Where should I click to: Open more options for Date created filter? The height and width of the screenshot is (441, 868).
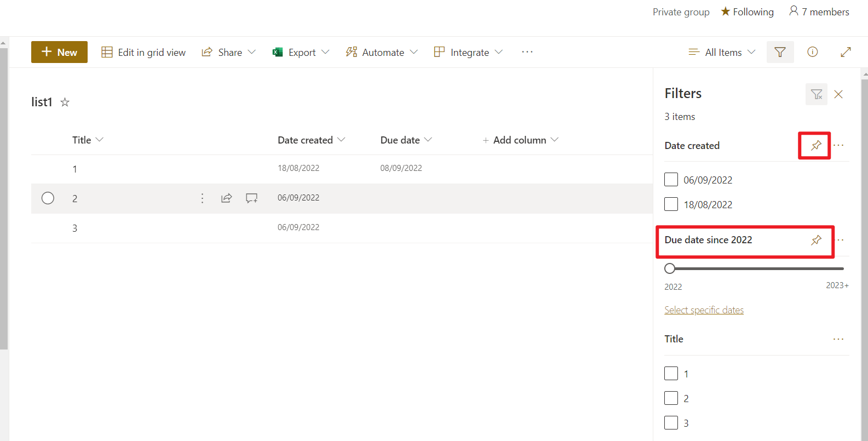pyautogui.click(x=838, y=145)
